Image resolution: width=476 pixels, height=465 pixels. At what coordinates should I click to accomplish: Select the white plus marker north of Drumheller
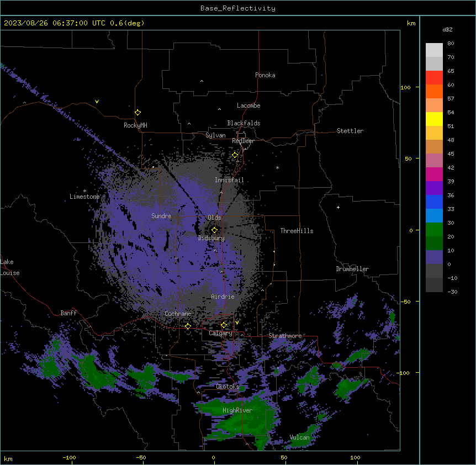(338, 207)
